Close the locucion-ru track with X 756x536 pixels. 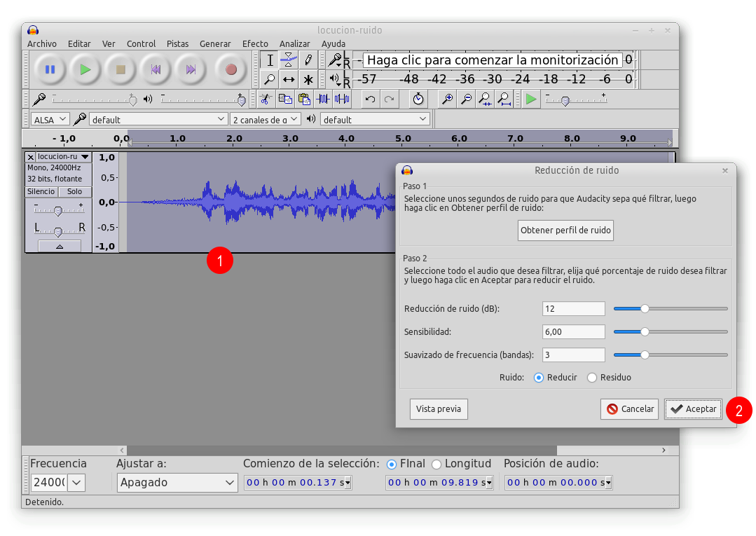tap(30, 157)
